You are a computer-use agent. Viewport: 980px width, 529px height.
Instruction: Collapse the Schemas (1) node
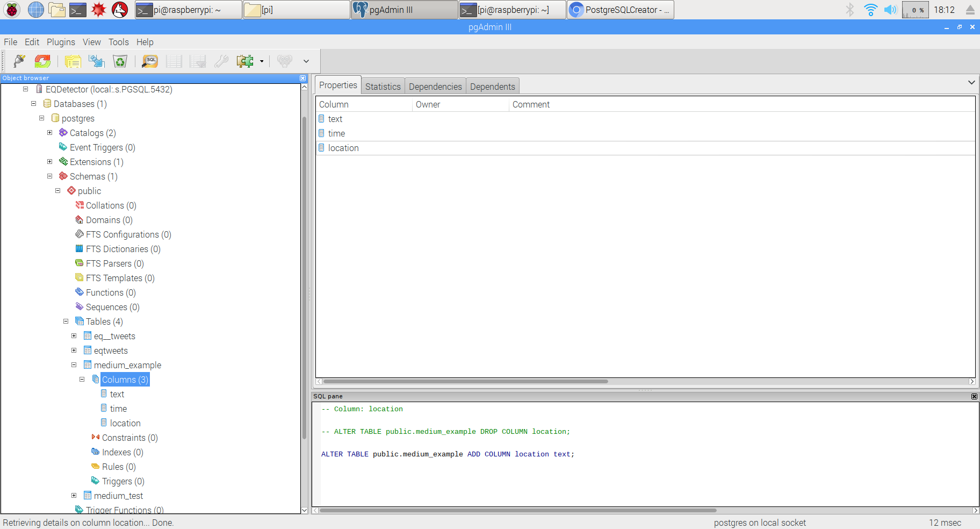click(x=49, y=176)
